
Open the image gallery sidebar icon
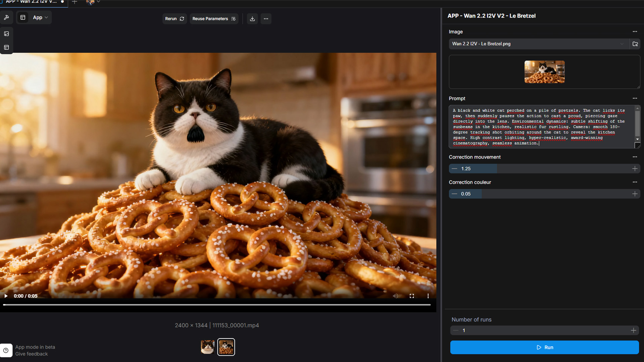coord(6,34)
